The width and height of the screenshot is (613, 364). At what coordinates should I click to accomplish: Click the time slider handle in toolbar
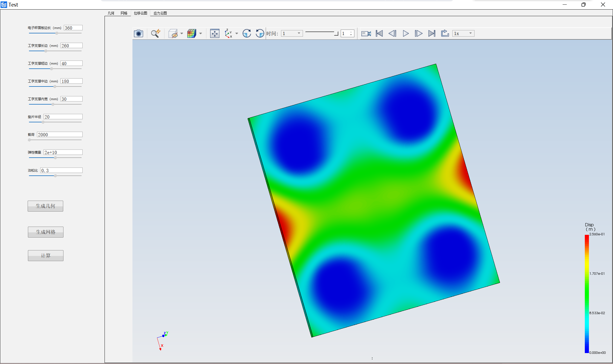pos(336,33)
